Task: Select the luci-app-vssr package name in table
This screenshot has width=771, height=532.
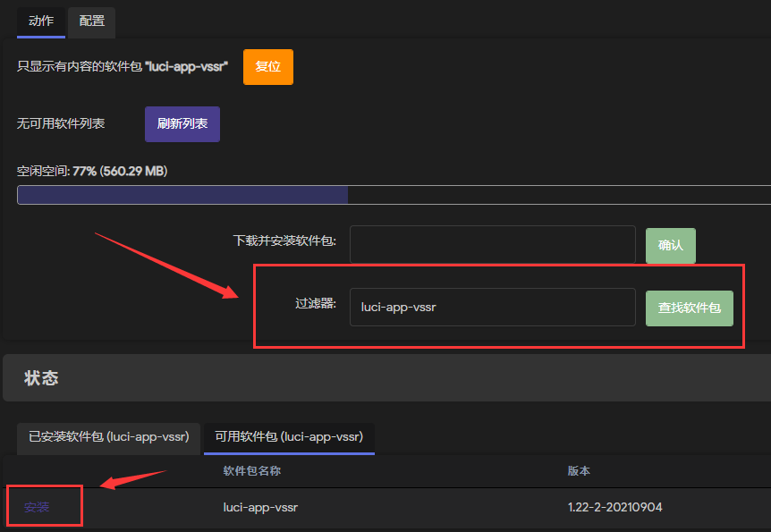Action: 260,508
